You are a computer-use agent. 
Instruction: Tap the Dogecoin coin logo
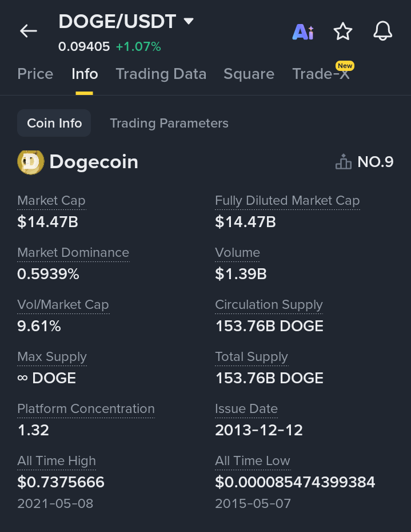click(x=30, y=162)
